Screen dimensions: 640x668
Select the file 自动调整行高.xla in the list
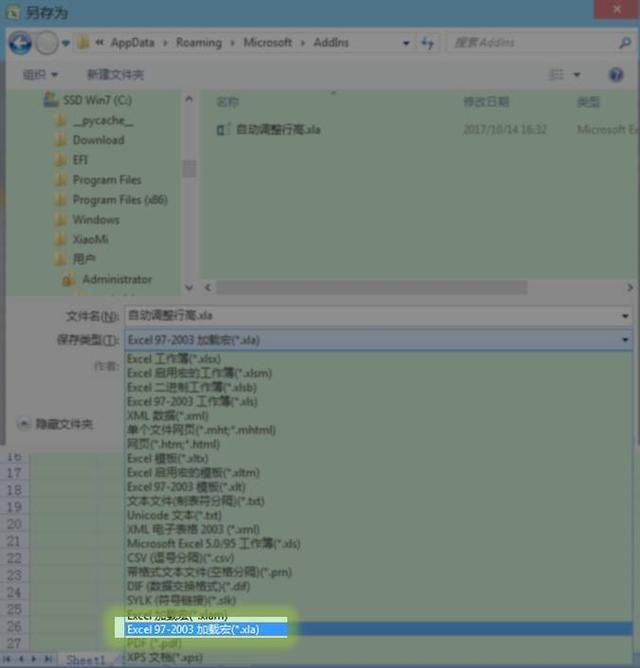tap(278, 130)
